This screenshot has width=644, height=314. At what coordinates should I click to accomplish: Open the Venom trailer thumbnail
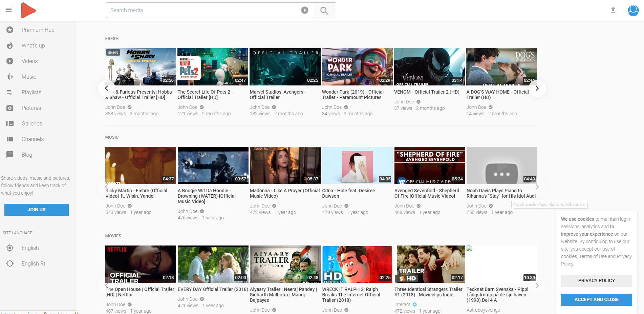tap(429, 67)
